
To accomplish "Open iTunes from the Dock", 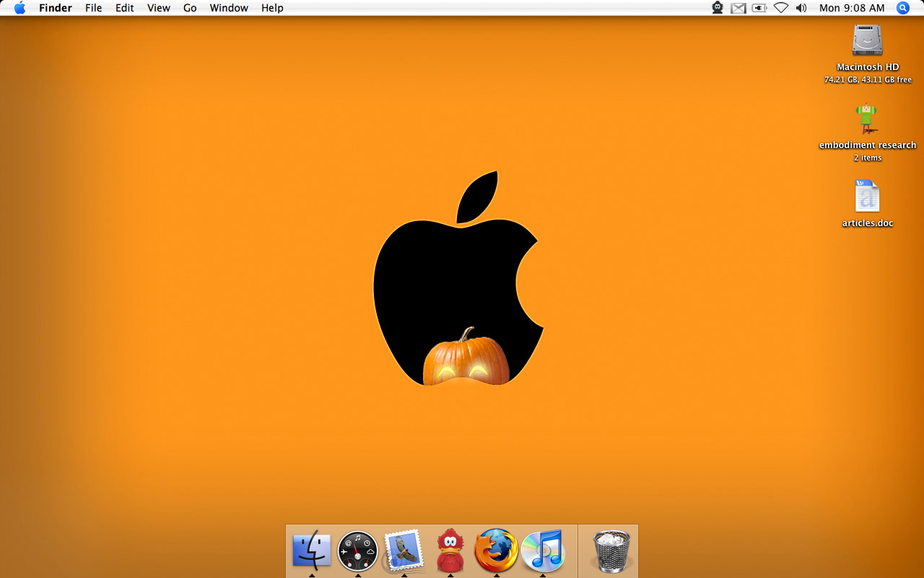I will pyautogui.click(x=542, y=551).
